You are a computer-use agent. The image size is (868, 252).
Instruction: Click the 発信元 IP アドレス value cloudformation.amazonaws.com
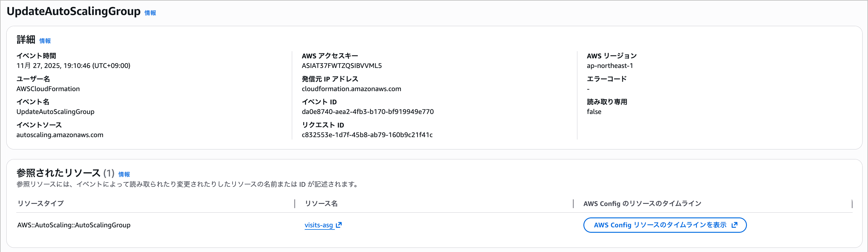[x=351, y=89]
